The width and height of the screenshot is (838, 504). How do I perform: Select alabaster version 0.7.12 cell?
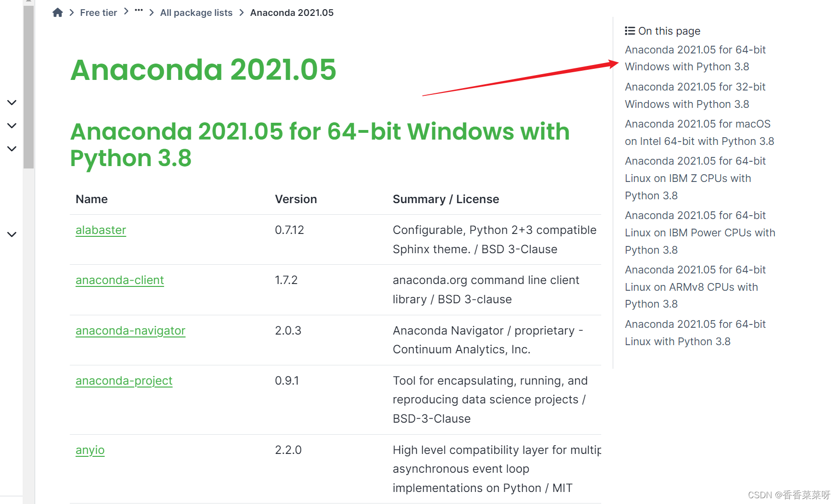click(x=289, y=230)
